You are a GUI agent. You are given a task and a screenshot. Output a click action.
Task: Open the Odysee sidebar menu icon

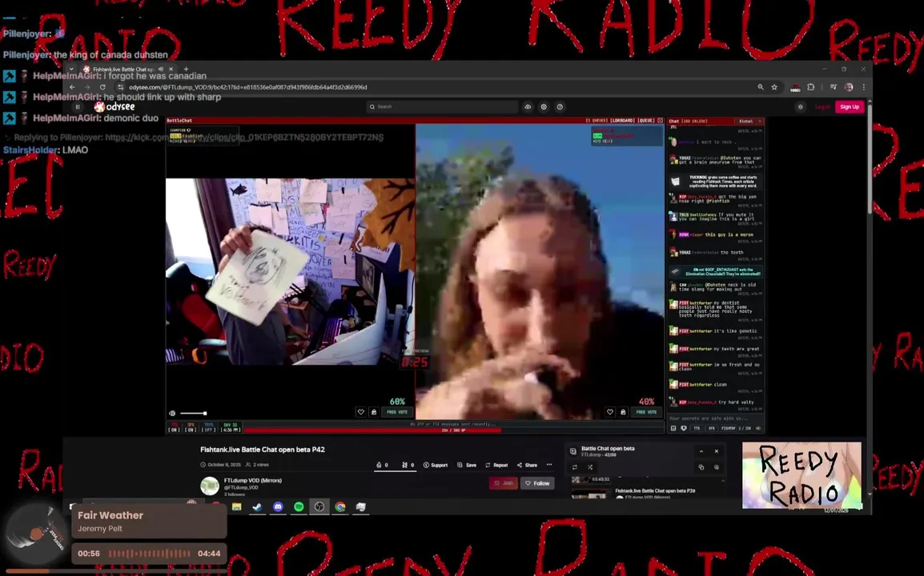[78, 106]
